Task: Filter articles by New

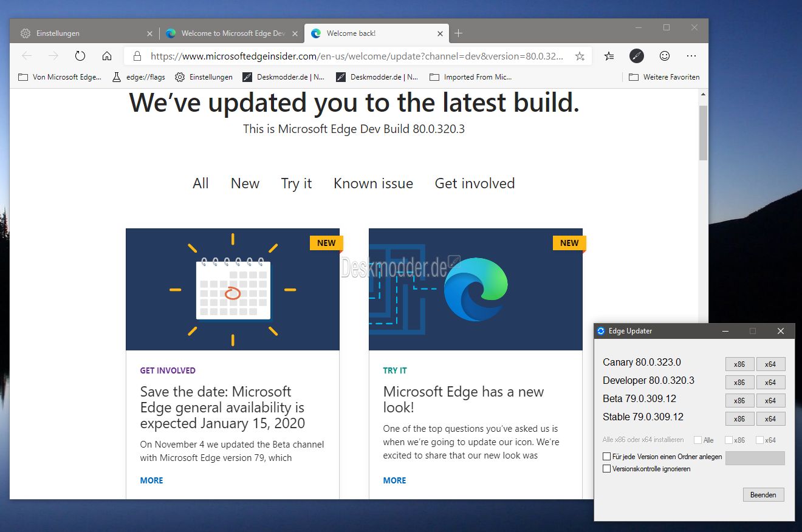Action: point(245,183)
